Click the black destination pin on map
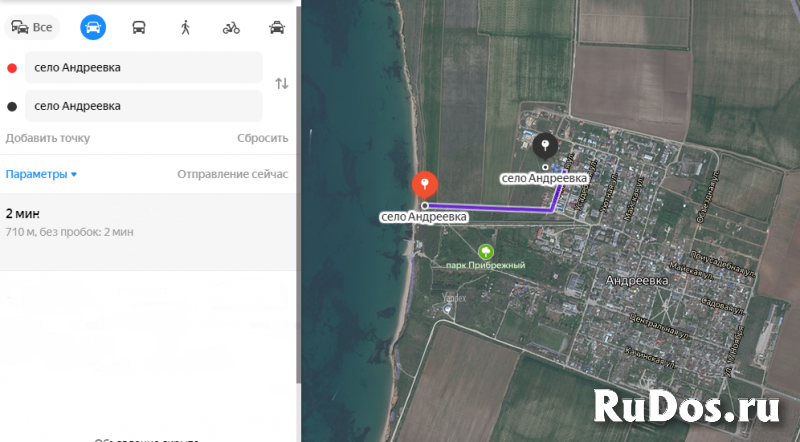The width and height of the screenshot is (800, 442). click(545, 146)
